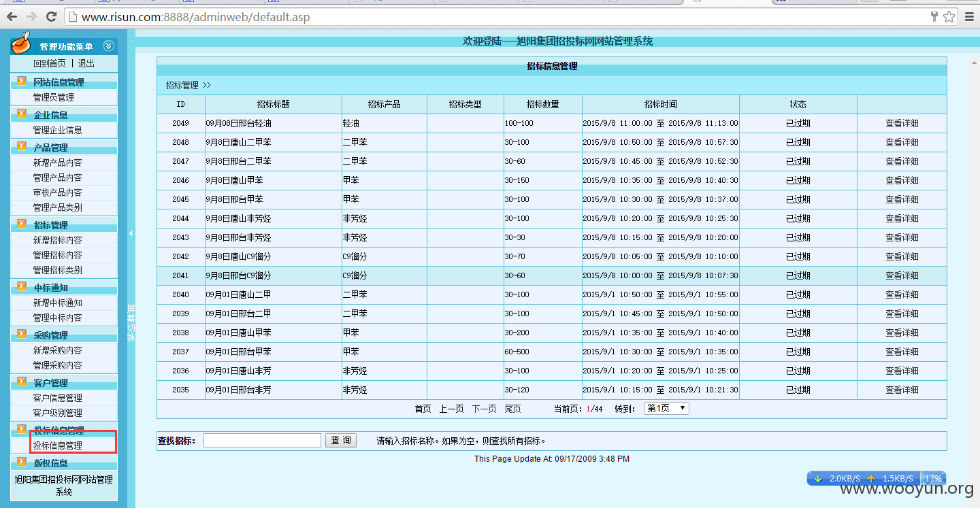Click the orange arrow icon beside 企业信息

coord(22,114)
